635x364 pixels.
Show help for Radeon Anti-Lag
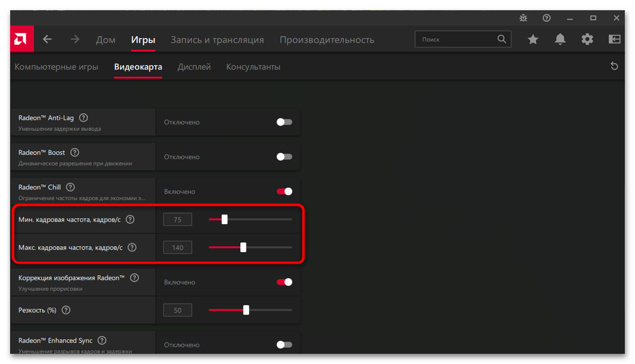(83, 118)
